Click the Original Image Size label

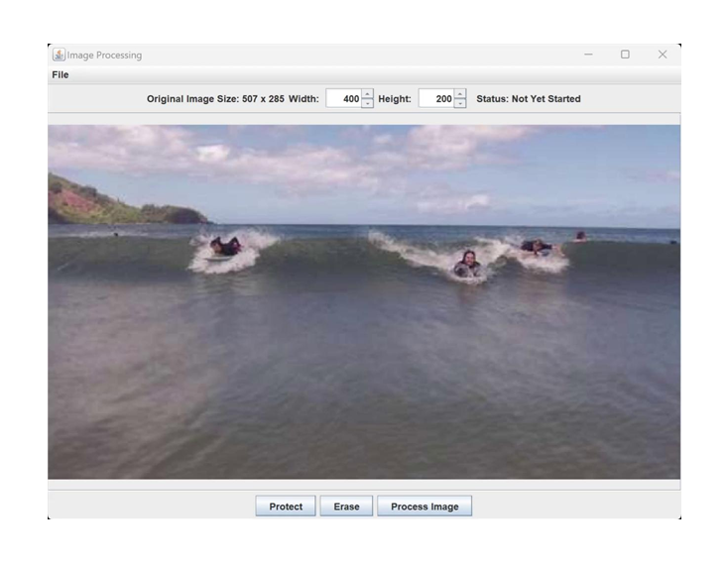coord(215,99)
